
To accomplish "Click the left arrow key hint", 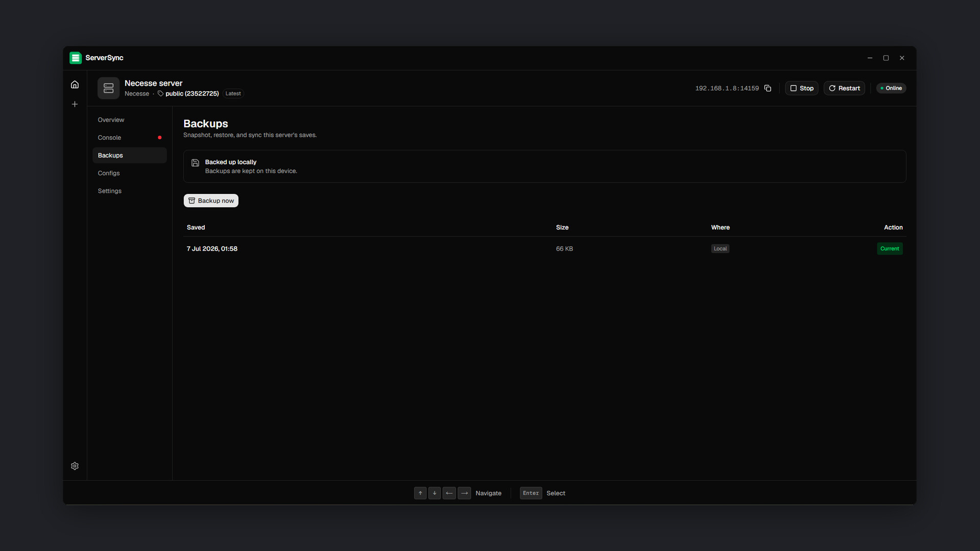I will (x=449, y=493).
